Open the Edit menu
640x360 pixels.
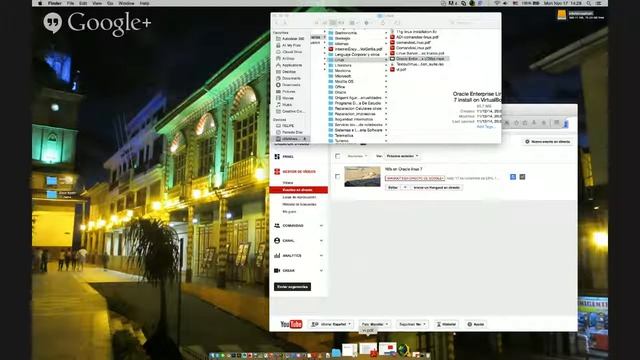point(83,3)
